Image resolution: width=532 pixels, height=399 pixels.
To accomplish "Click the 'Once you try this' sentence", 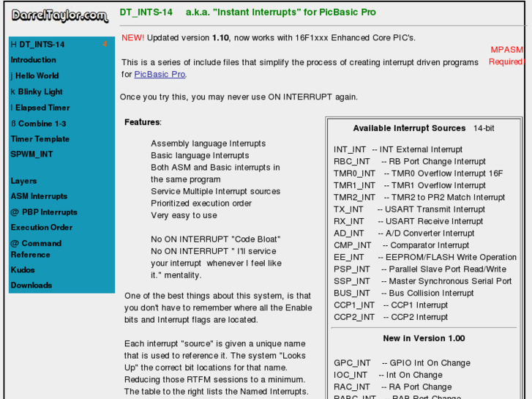I will pos(239,97).
